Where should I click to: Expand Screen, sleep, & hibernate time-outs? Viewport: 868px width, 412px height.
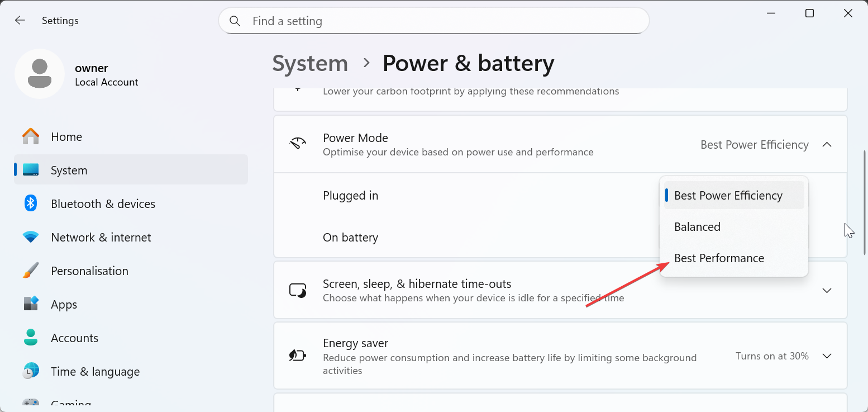point(827,291)
